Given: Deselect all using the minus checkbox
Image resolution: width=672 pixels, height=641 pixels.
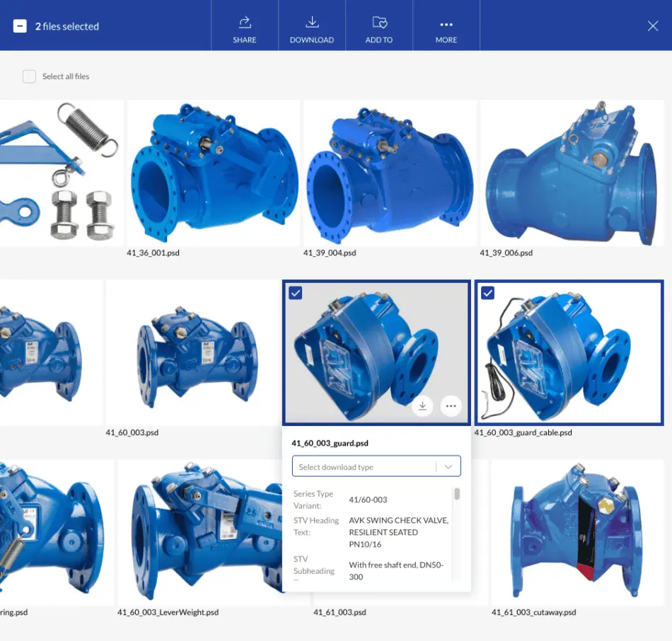Looking at the screenshot, I should [x=20, y=26].
